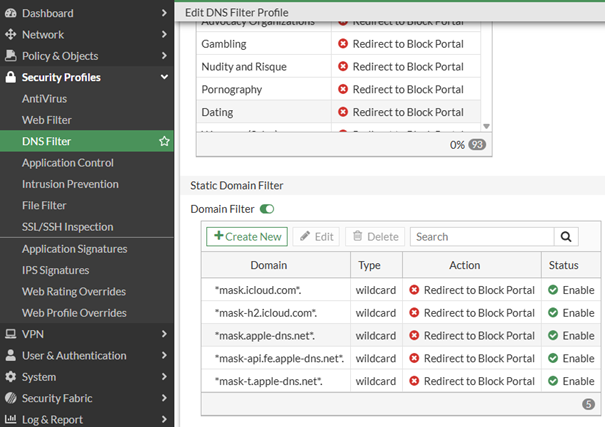
Task: Click the User & Authentication person icon
Action: pyautogui.click(x=11, y=356)
